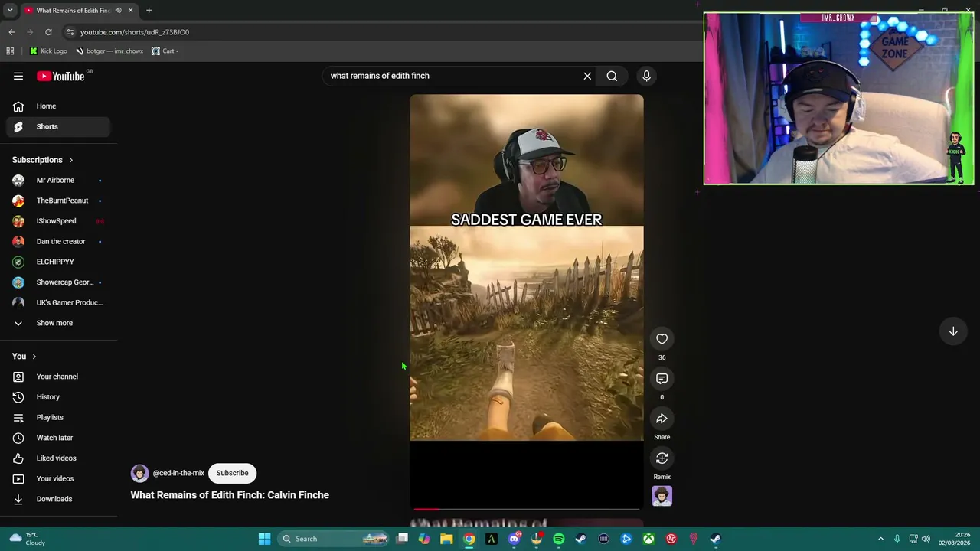Open Playlists in the sidebar
Viewport: 980px width, 551px height.
click(58, 417)
